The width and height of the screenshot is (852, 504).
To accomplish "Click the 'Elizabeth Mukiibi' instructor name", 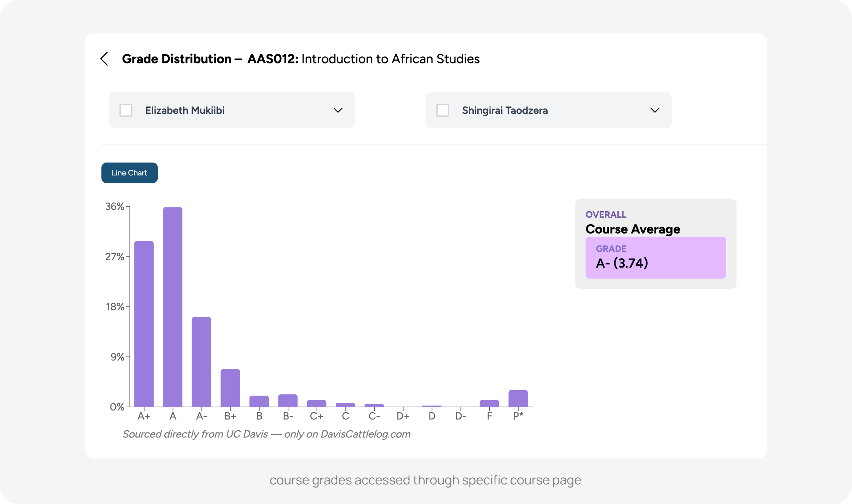I will coord(185,110).
